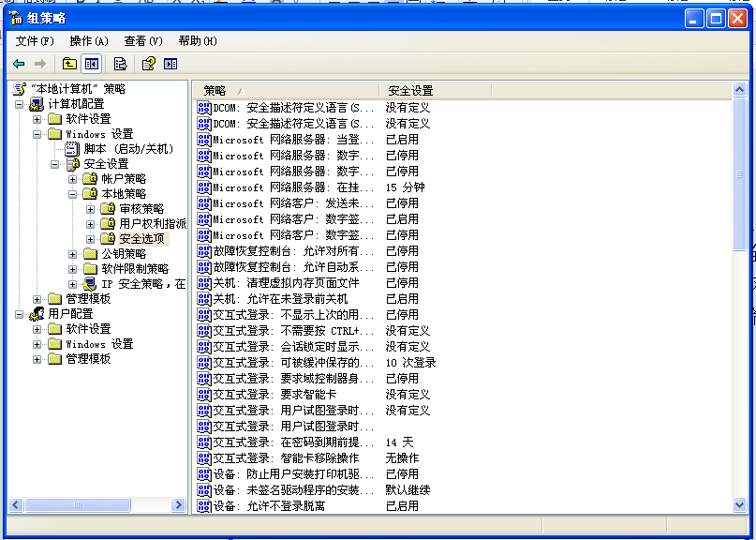Click the 安全设置 tree icon
756x540 pixels.
point(72,164)
